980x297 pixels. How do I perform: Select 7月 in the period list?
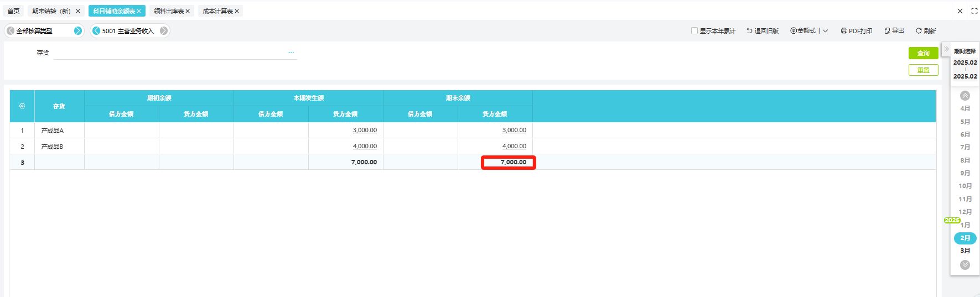[x=965, y=147]
